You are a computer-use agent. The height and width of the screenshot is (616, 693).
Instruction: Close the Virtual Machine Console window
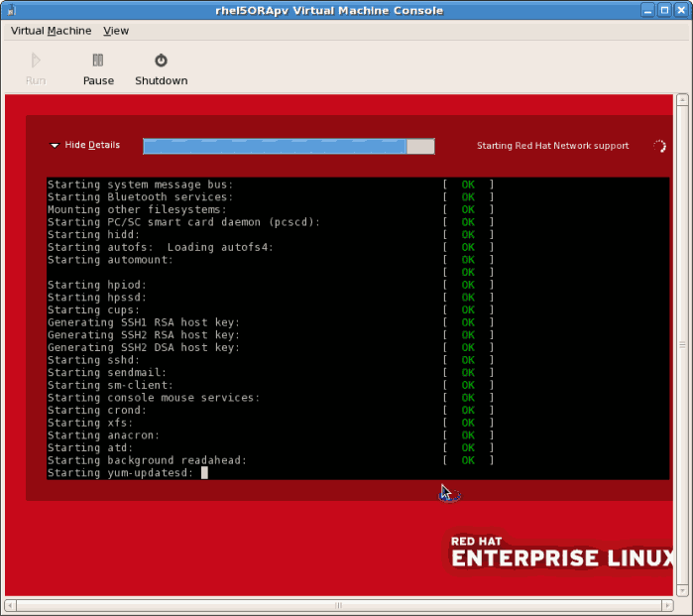[679, 10]
